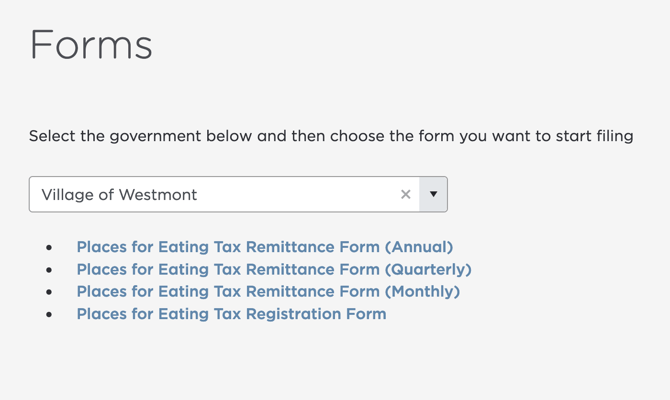Click the 'Village of Westmont' selected value text
Viewport: 670px width, 400px height.
point(119,195)
